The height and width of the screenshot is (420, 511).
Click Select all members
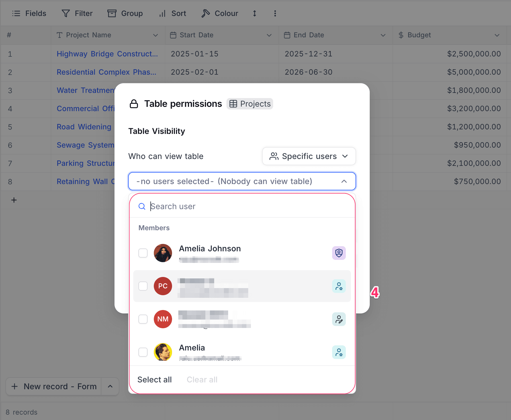pos(155,380)
